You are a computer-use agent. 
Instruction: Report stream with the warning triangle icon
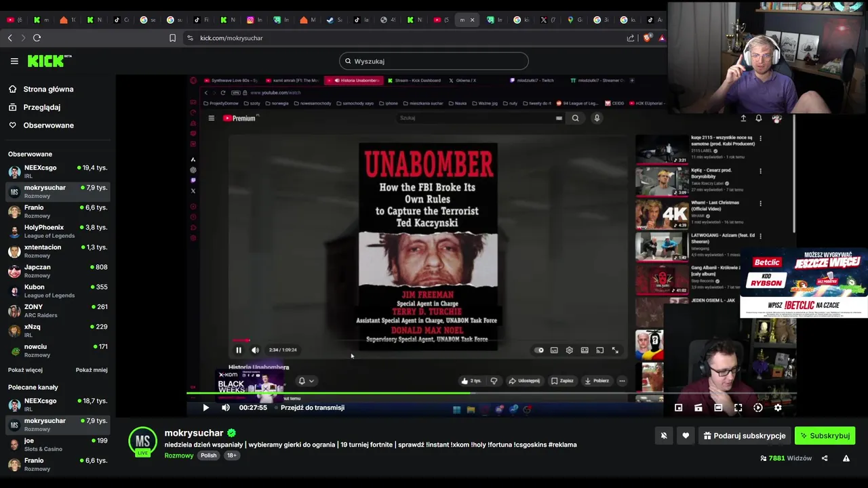846,458
